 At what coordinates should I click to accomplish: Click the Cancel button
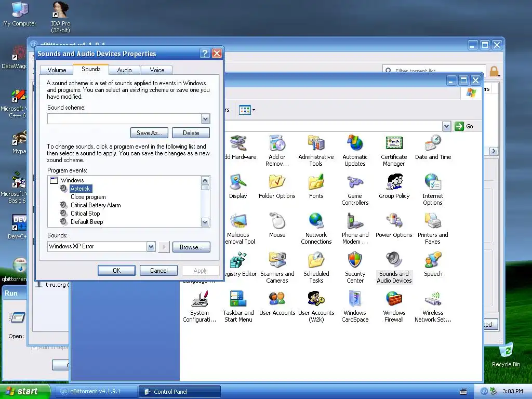(158, 270)
